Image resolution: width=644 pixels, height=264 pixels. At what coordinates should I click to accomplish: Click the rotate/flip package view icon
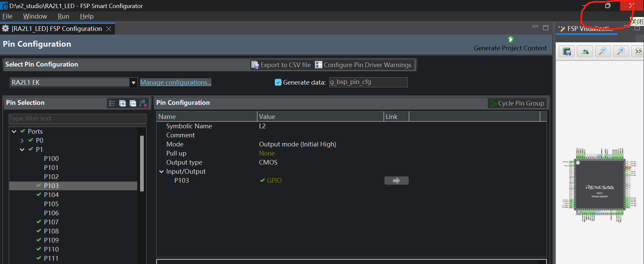tap(585, 52)
